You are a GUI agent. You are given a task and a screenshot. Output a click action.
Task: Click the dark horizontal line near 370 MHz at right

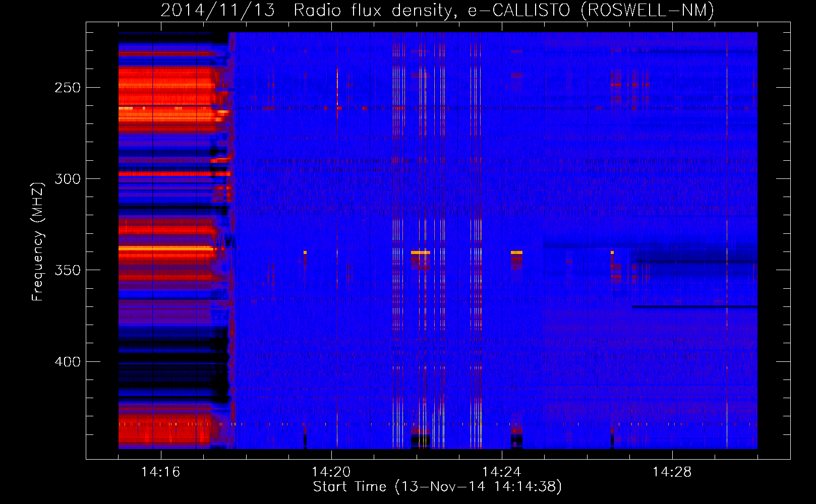tap(694, 306)
